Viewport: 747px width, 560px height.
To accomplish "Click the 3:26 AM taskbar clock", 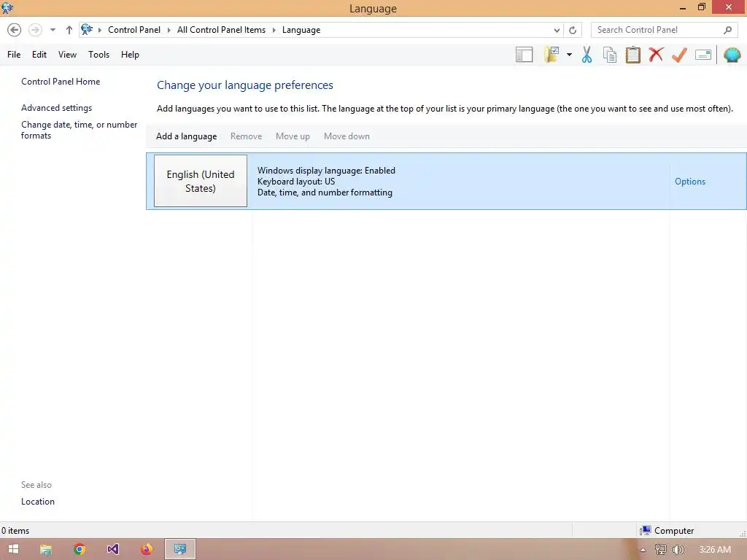I will click(x=715, y=550).
